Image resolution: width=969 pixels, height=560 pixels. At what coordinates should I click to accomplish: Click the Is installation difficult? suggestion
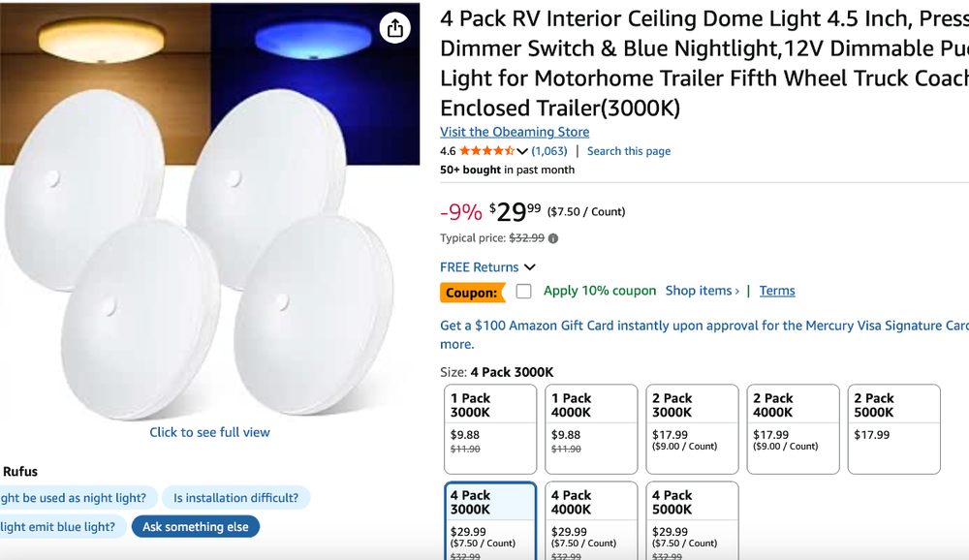point(235,498)
